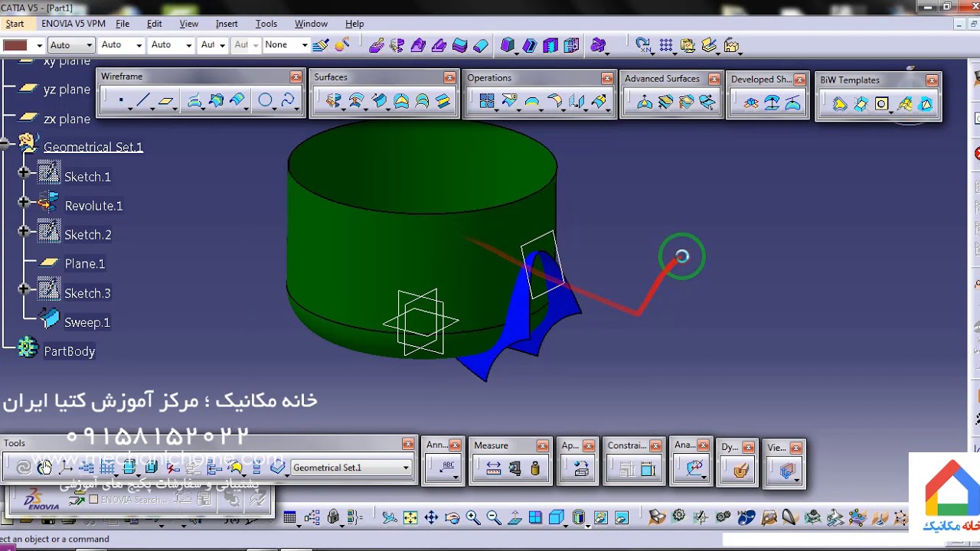
Task: Click the Measure Between icon
Action: pos(493,468)
